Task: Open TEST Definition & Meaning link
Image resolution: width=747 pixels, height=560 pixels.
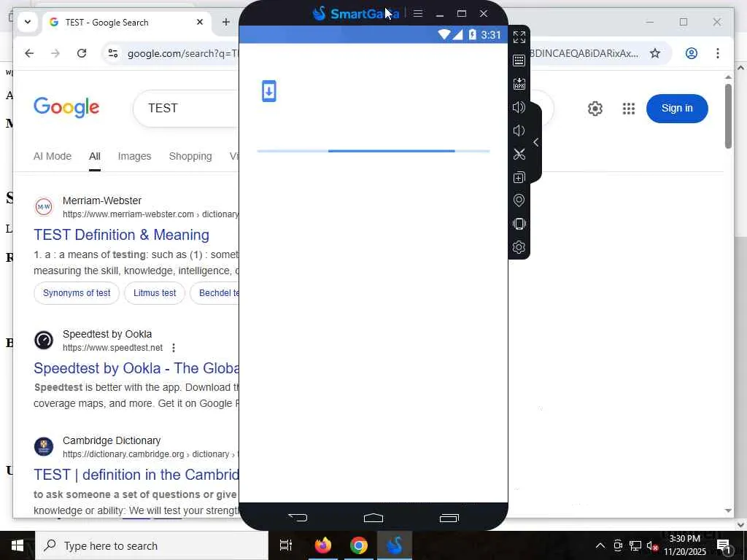Action: coord(122,235)
